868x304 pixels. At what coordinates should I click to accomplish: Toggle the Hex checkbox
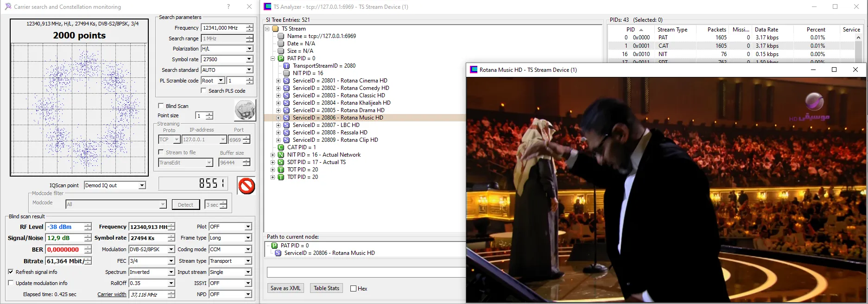(x=354, y=289)
